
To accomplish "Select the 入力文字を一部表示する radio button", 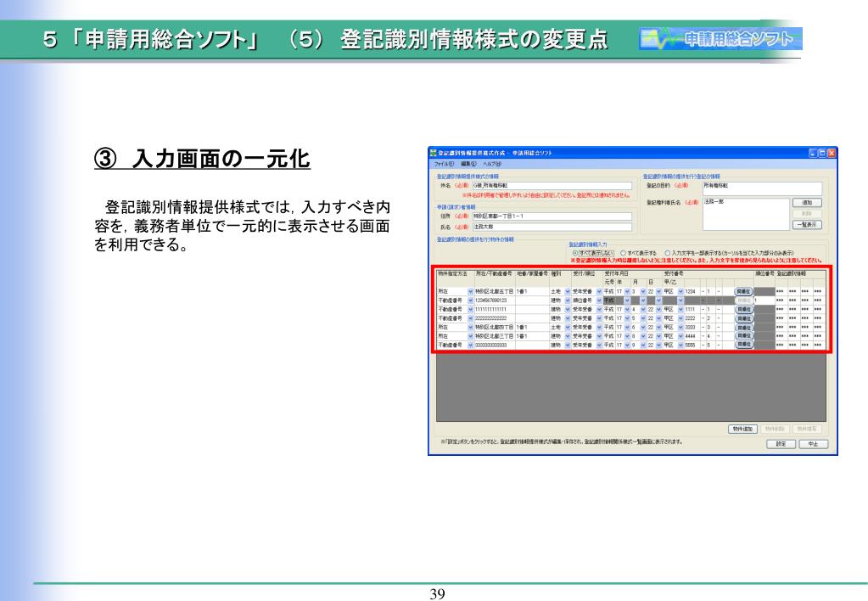I will tap(668, 253).
